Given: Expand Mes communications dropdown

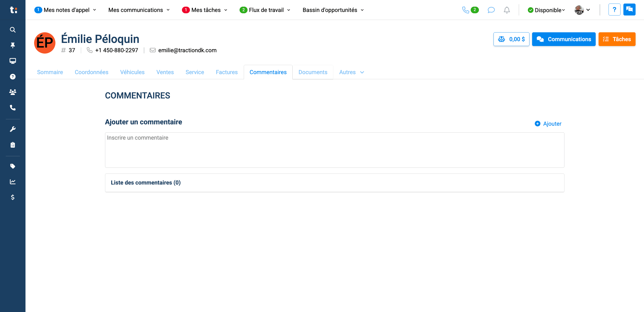Looking at the screenshot, I should coord(139,10).
